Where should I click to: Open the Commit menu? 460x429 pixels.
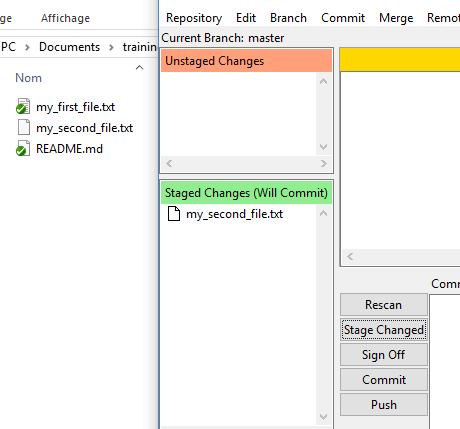pyautogui.click(x=343, y=18)
